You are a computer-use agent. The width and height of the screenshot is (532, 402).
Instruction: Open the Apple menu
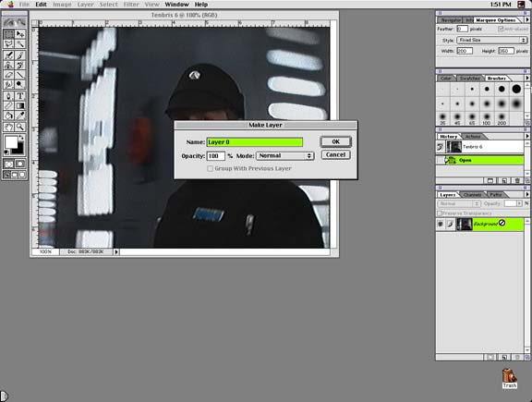(x=10, y=5)
